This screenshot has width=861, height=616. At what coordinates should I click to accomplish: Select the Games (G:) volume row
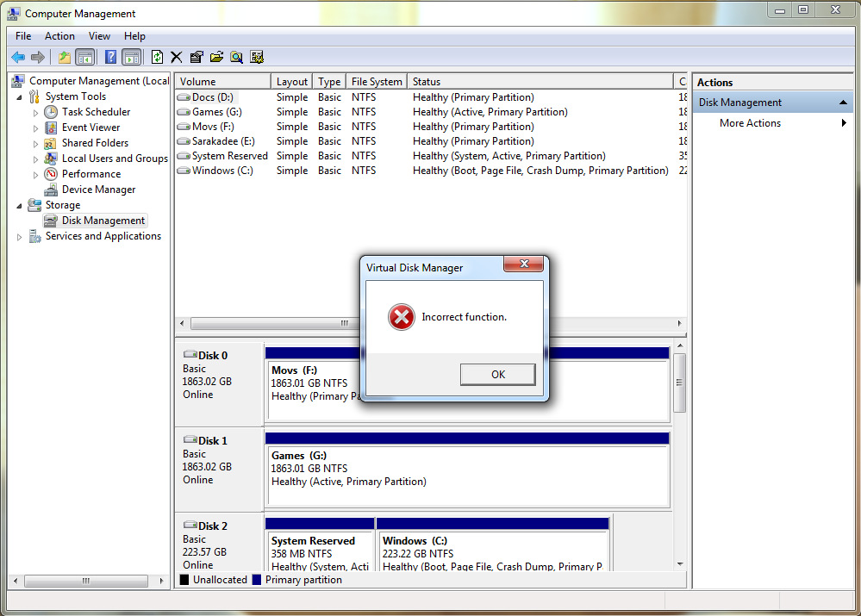431,112
